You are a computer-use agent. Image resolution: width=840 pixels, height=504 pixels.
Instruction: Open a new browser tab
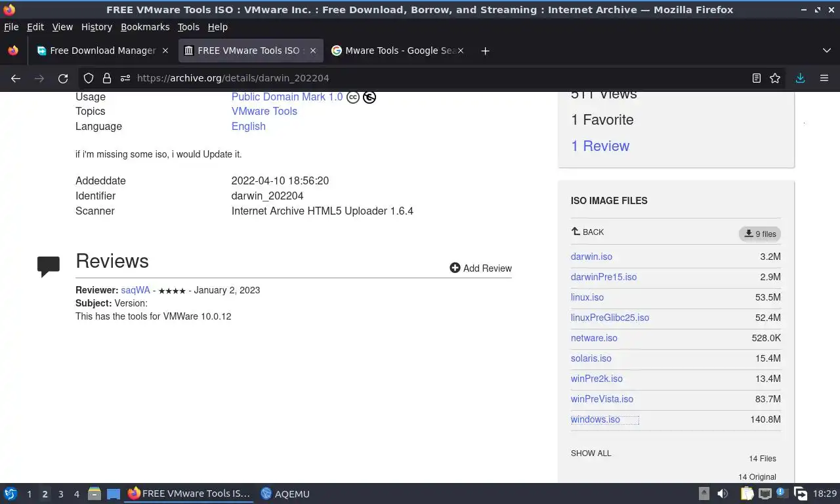point(485,51)
